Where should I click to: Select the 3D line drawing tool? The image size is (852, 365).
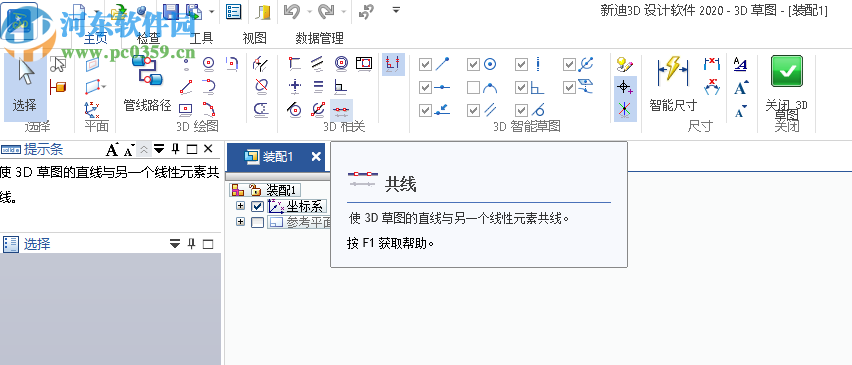(x=186, y=86)
